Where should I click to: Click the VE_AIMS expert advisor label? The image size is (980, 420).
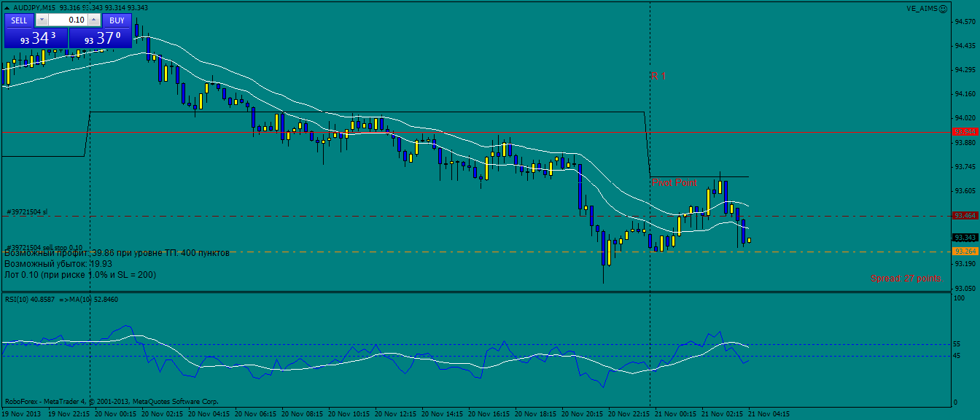(922, 8)
